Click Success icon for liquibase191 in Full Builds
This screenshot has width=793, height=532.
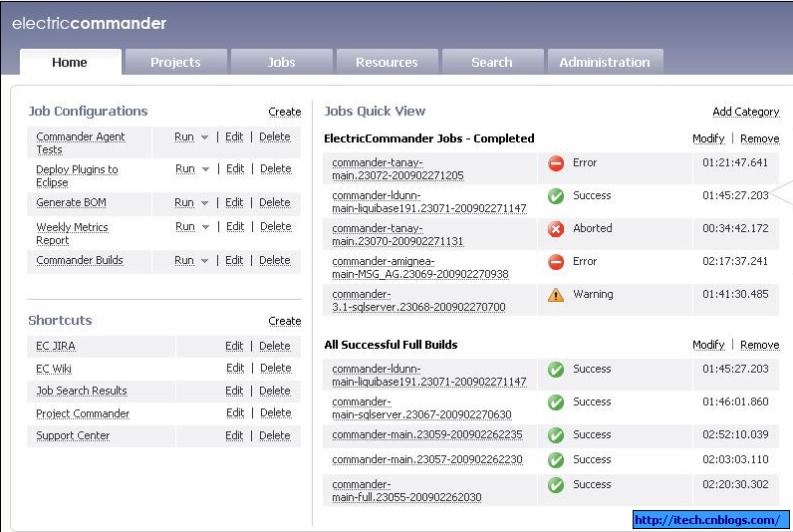(556, 370)
